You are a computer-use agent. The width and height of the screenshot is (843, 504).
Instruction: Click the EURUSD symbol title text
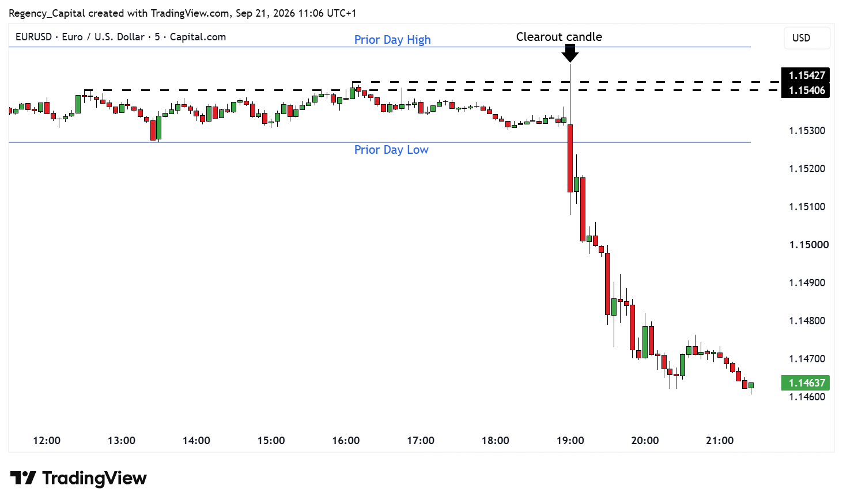point(120,37)
